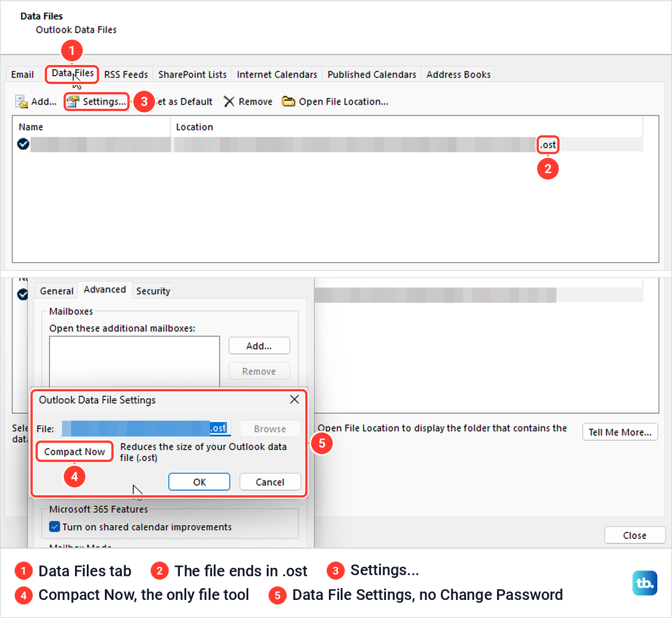
Task: Switch to the Address Books tab
Action: [458, 74]
